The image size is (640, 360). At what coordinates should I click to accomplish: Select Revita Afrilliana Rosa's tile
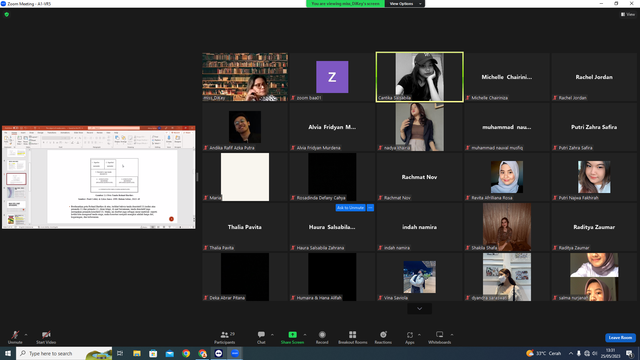507,177
